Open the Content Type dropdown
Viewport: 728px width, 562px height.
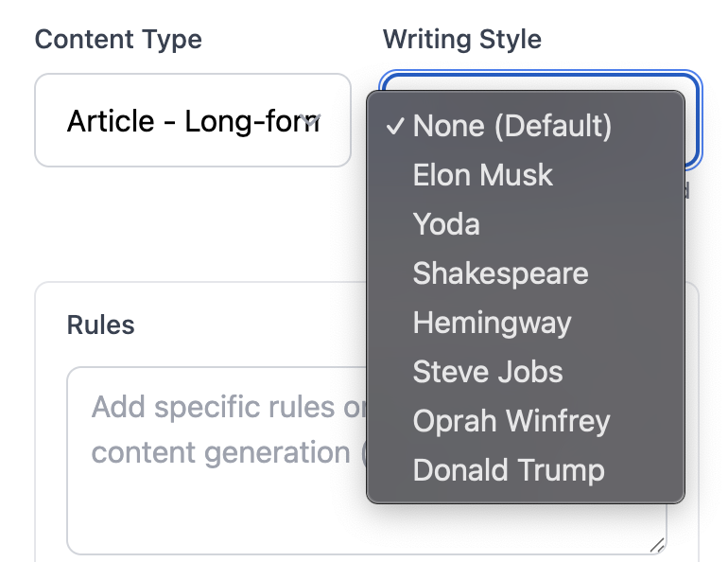[192, 120]
